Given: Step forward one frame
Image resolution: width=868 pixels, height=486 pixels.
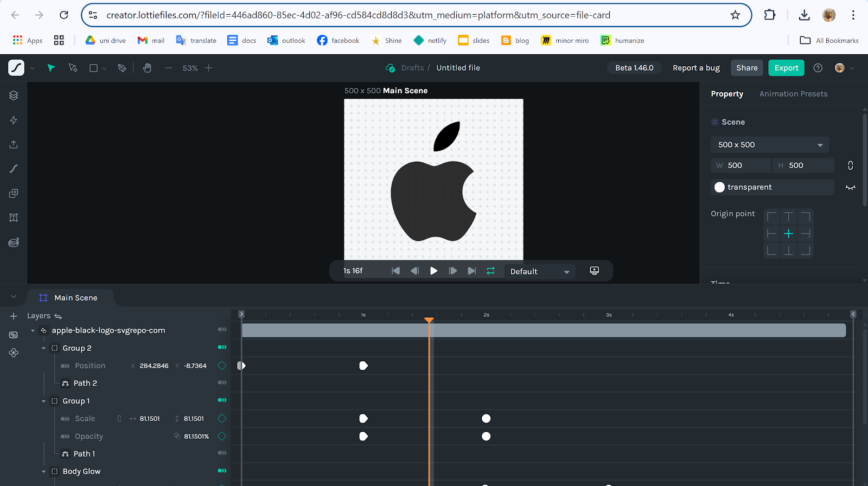Looking at the screenshot, I should (x=453, y=271).
